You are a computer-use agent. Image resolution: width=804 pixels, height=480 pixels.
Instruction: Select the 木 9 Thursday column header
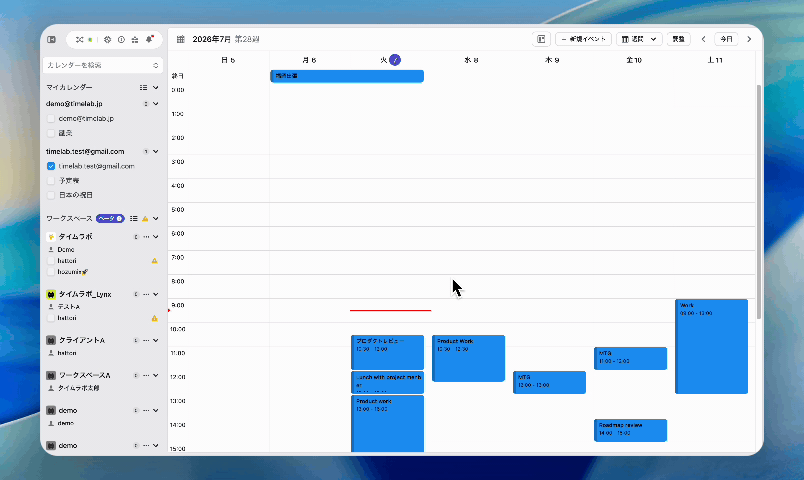coord(552,60)
